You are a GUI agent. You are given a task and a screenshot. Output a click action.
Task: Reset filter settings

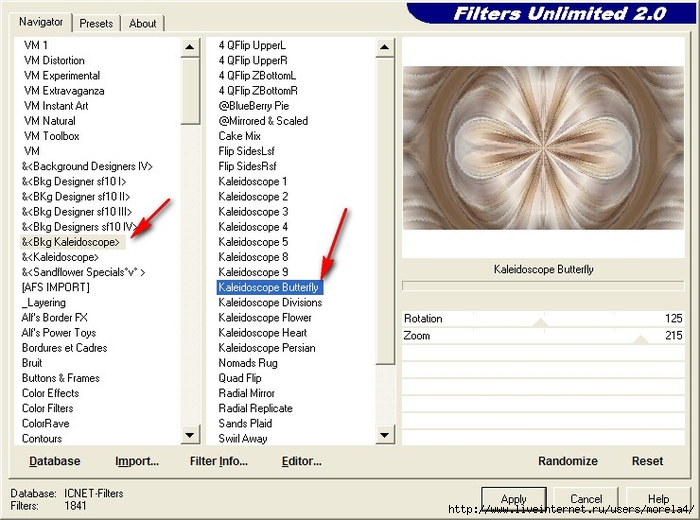click(647, 461)
